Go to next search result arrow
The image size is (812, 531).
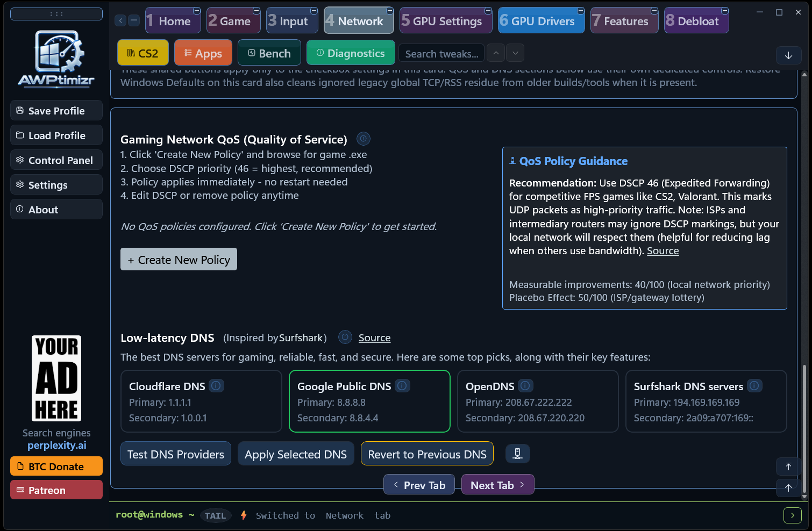pyautogui.click(x=515, y=53)
